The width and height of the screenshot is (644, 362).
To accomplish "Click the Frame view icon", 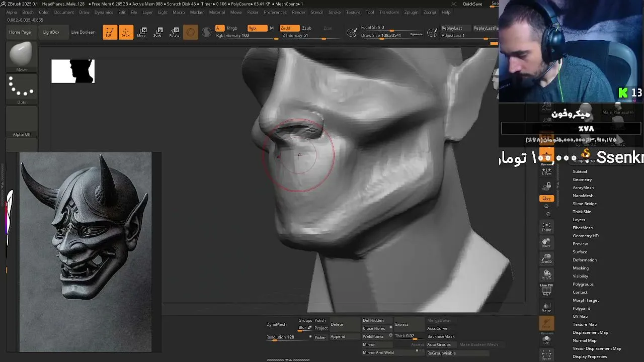I will pos(546,227).
